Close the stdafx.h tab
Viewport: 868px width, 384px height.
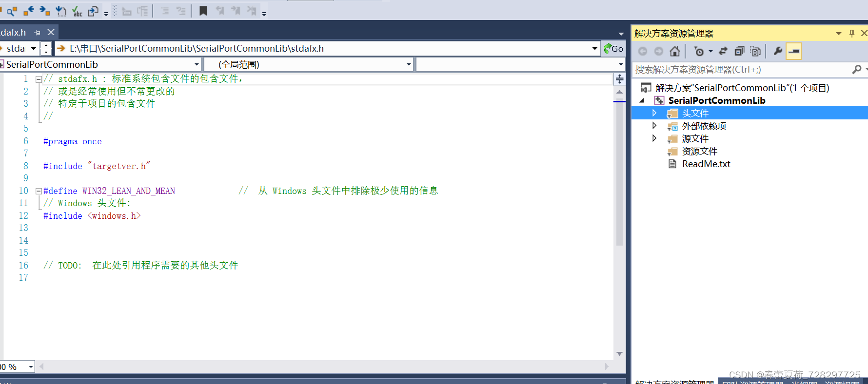pos(51,32)
